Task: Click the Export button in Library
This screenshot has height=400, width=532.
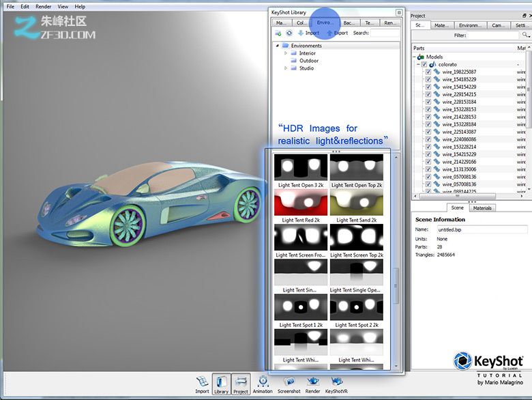Action: click(x=337, y=33)
